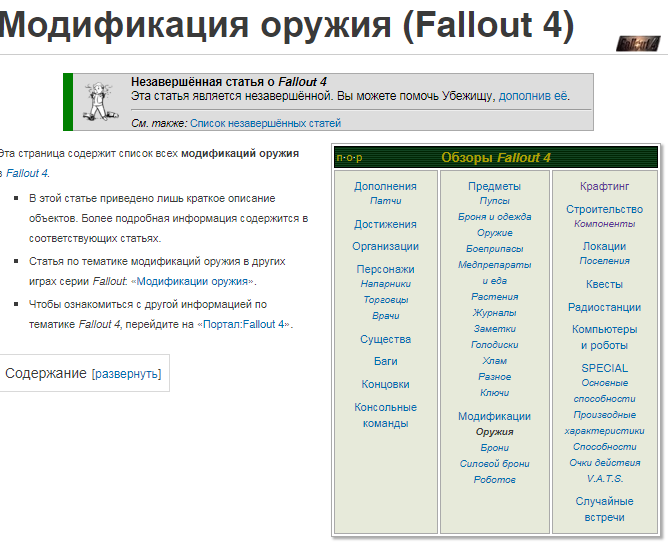Open the Случайные встречи link

(x=604, y=509)
